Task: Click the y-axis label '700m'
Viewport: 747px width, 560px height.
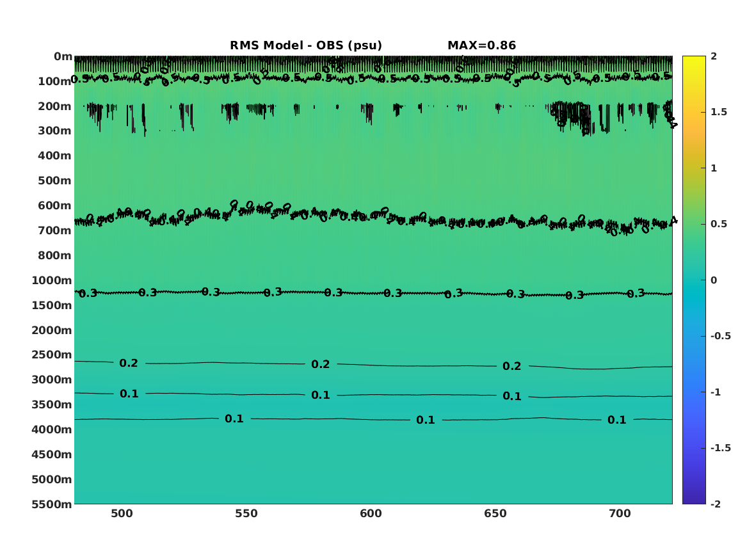Action: click(55, 230)
